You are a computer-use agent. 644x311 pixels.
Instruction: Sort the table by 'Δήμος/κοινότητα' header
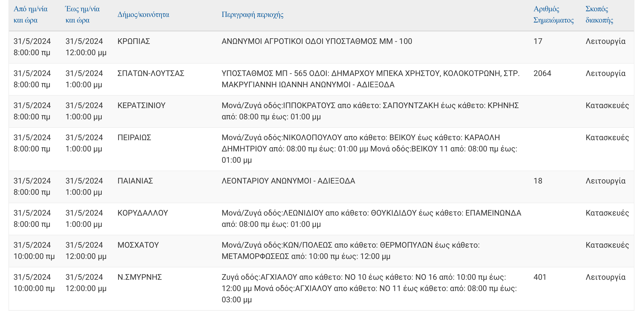click(143, 15)
